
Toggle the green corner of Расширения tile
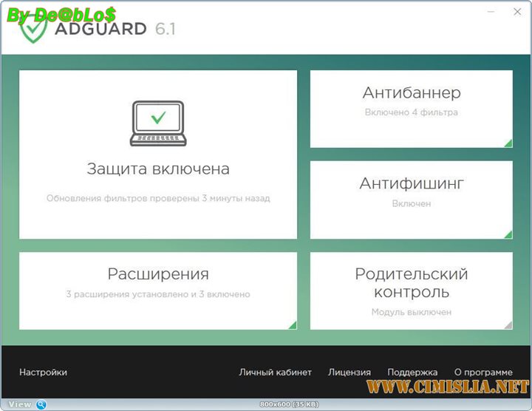click(293, 325)
